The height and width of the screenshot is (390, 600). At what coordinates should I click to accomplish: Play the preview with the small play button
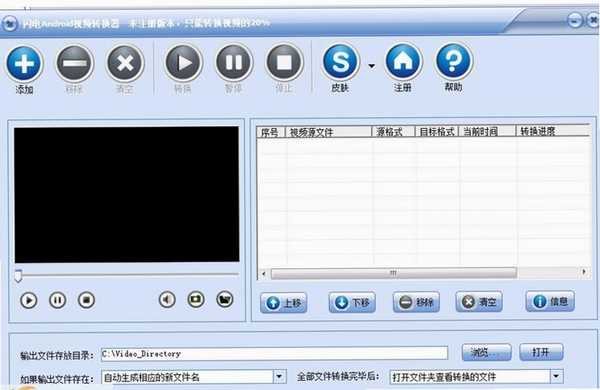coord(29,300)
